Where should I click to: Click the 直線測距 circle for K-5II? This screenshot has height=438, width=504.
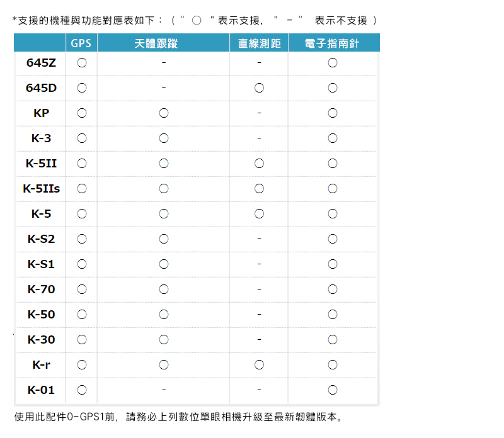point(259,164)
